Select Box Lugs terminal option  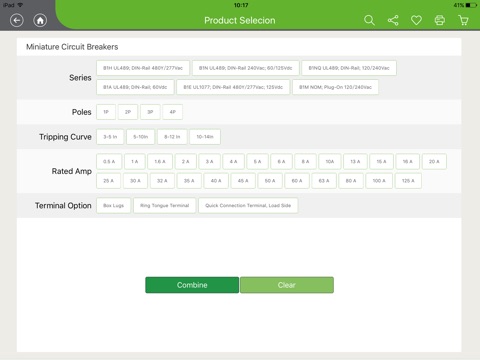(113, 205)
